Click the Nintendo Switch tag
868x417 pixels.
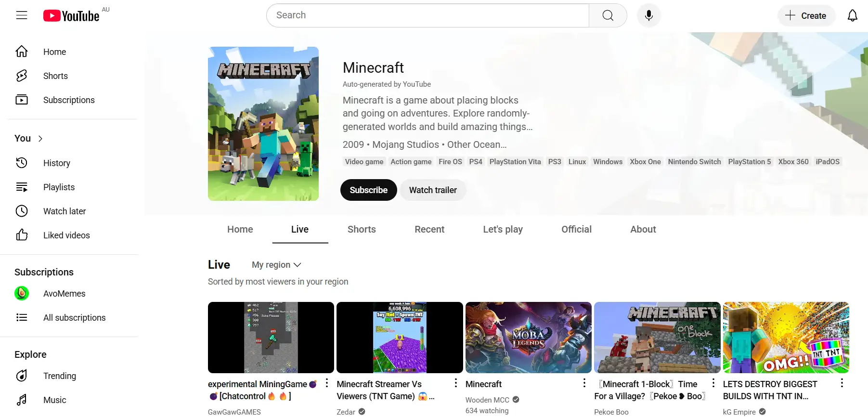point(694,162)
